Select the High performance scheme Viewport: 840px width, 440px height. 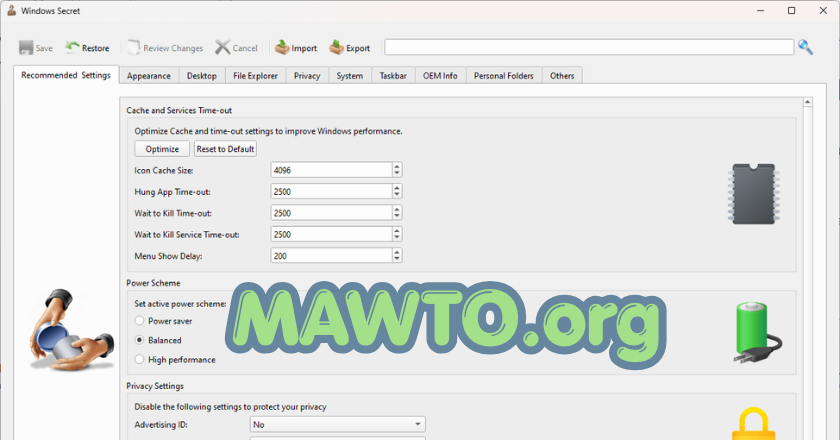click(139, 359)
